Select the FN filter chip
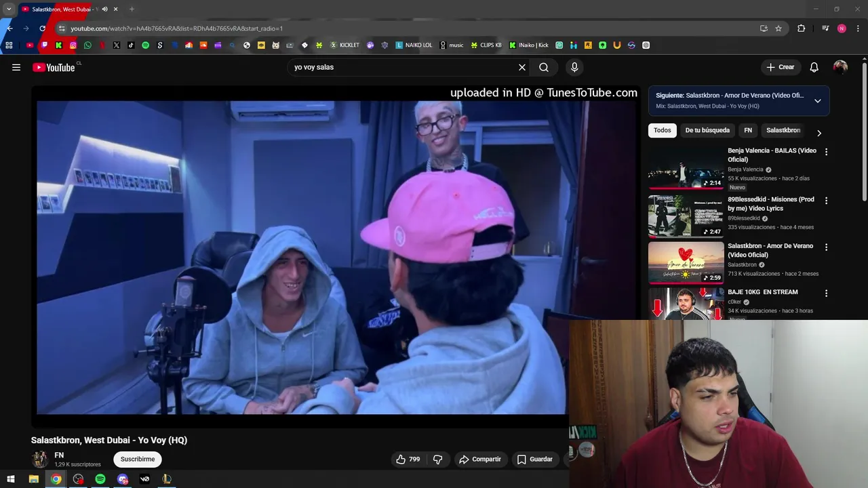868x488 pixels. [x=748, y=130]
